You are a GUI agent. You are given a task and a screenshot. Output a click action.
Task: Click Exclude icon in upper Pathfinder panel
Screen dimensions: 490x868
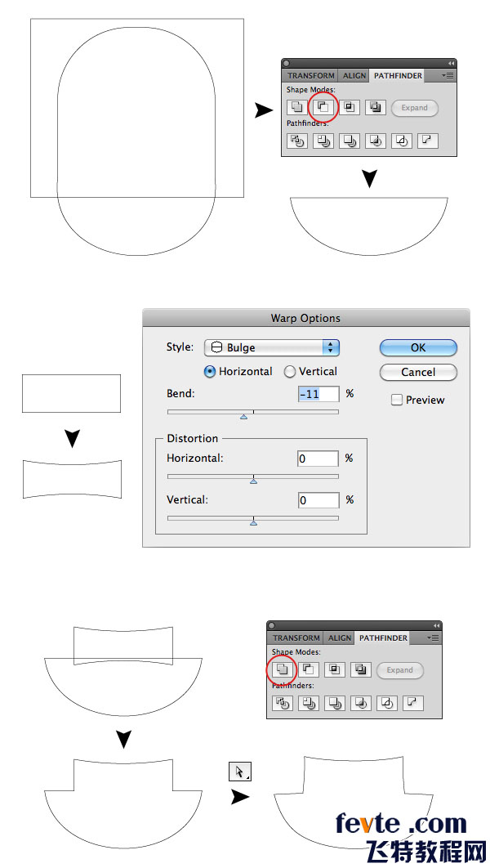[376, 107]
